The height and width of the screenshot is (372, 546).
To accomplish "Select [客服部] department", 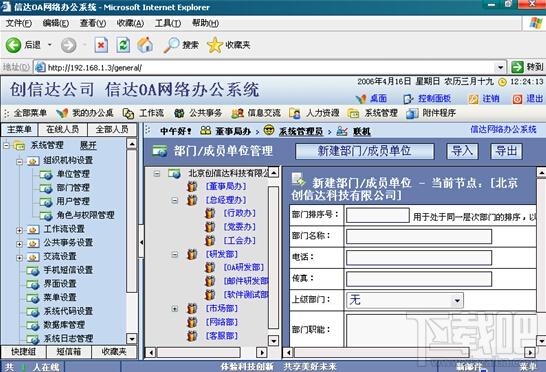I will point(222,336).
